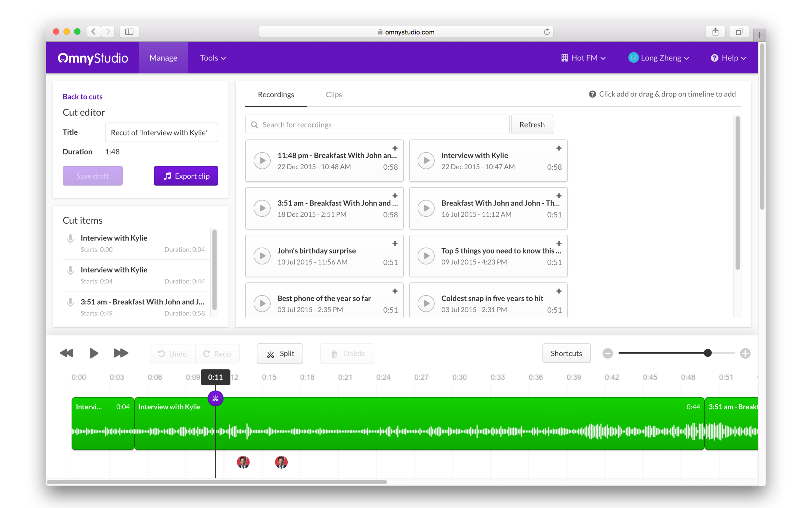The width and height of the screenshot is (812, 508).
Task: Click the recordings list vertical scrollbar
Action: pyautogui.click(x=737, y=193)
